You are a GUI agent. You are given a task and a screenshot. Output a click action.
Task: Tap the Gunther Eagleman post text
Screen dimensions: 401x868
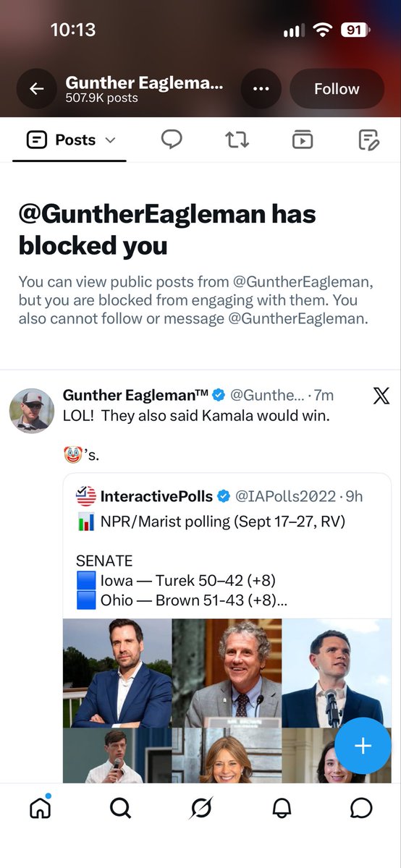point(197,417)
